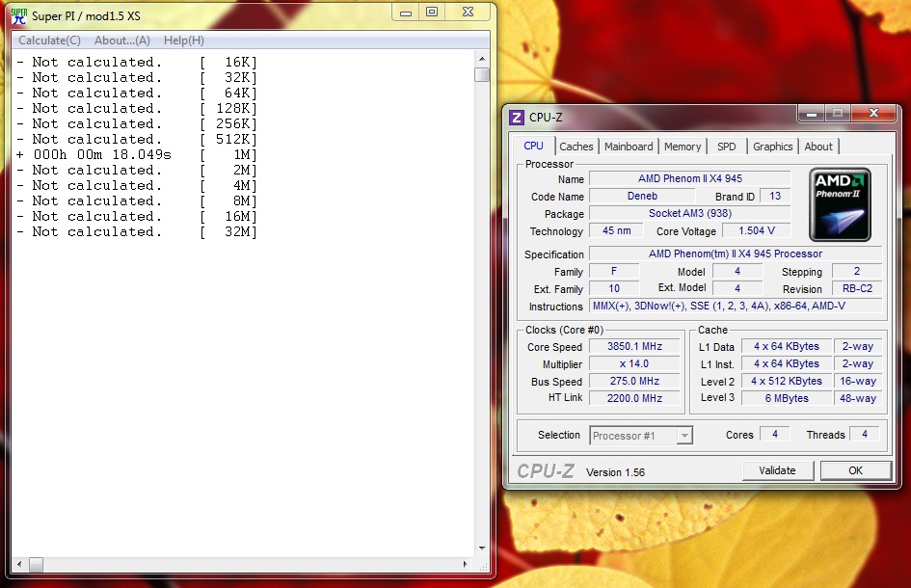
Task: Click the Bus Speed value '275.0 MHz'
Action: click(634, 381)
